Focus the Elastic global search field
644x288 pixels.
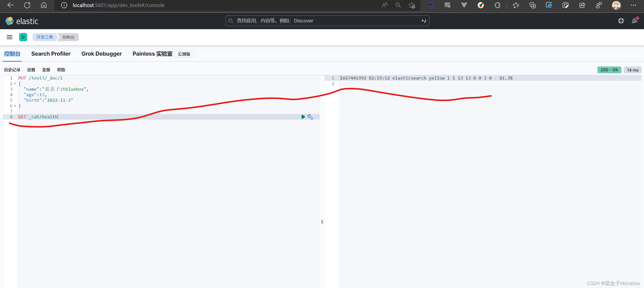[327, 21]
